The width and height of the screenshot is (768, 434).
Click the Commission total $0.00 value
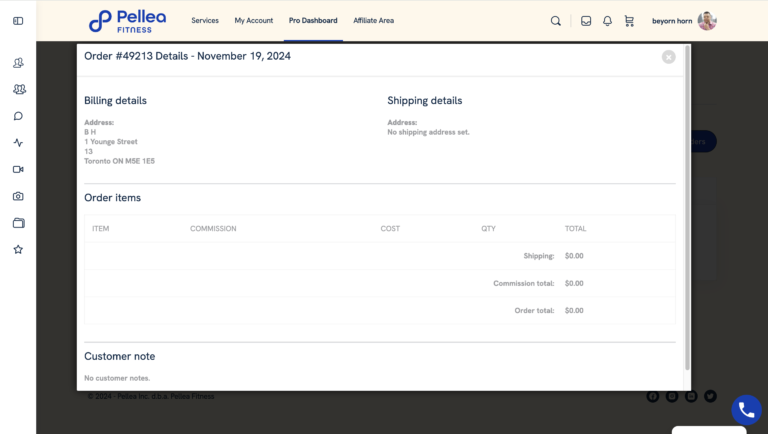[574, 284]
